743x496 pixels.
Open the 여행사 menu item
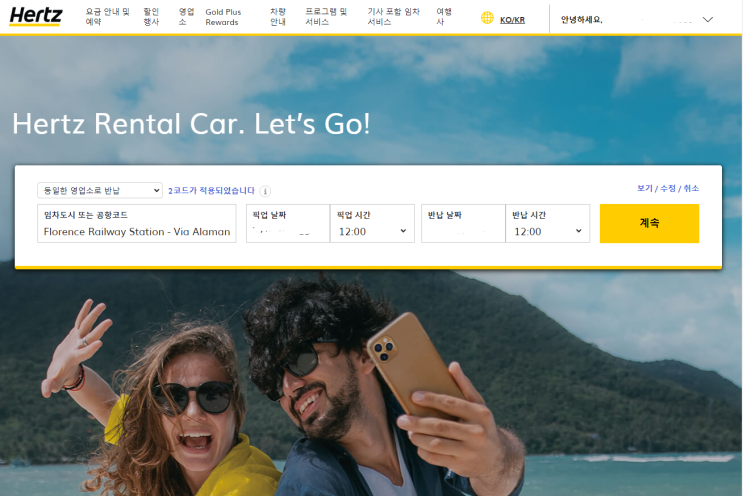444,17
